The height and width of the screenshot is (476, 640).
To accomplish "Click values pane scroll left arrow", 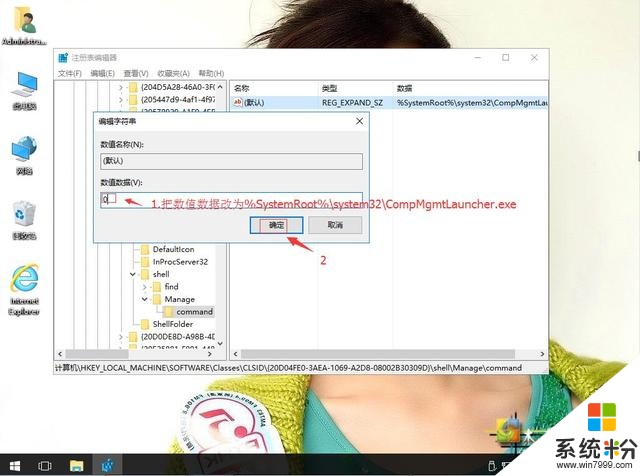I will 236,354.
